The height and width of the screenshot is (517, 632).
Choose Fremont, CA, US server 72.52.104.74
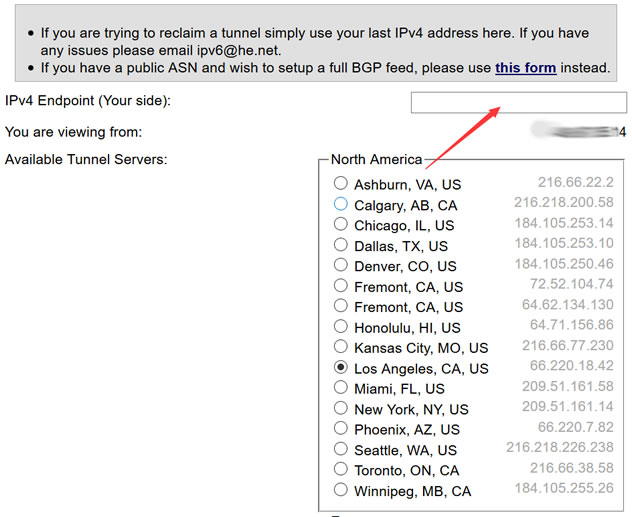341,285
